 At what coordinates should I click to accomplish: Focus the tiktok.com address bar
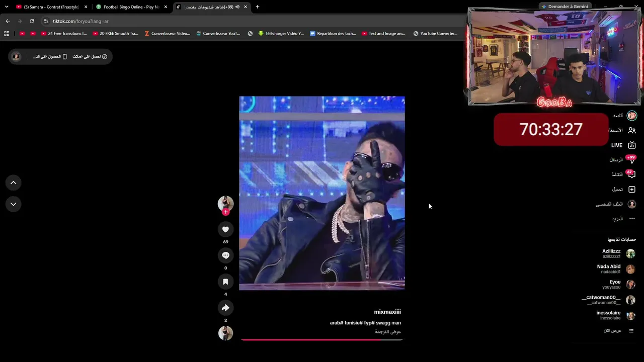coord(252,21)
